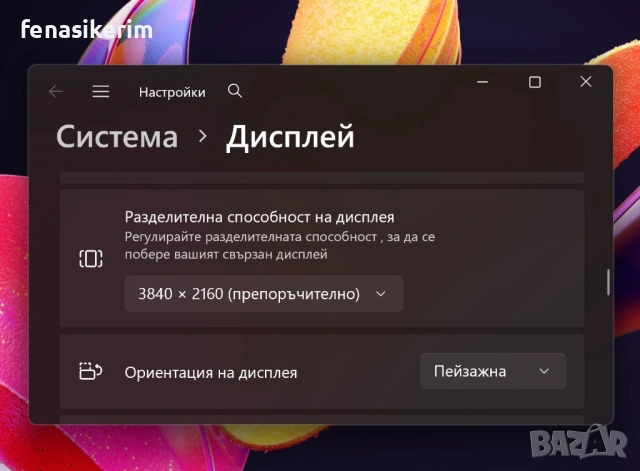Click the display orientation icon
The image size is (640, 471).
point(91,371)
